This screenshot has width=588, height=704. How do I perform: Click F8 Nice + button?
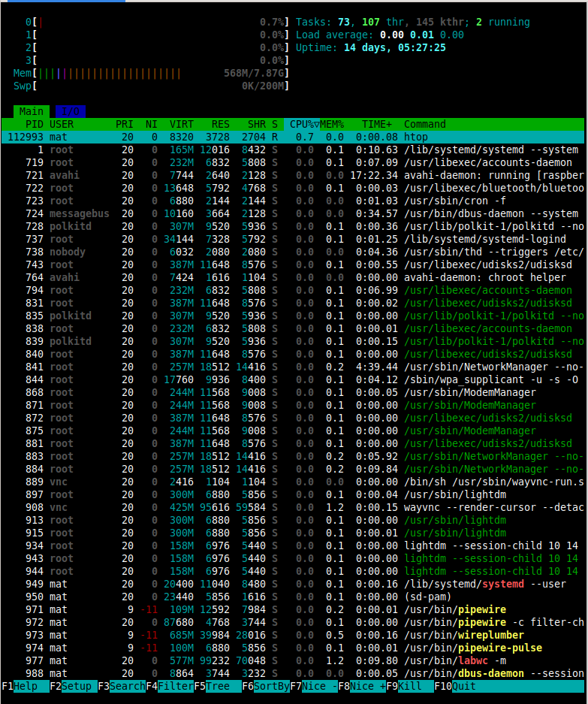click(362, 686)
